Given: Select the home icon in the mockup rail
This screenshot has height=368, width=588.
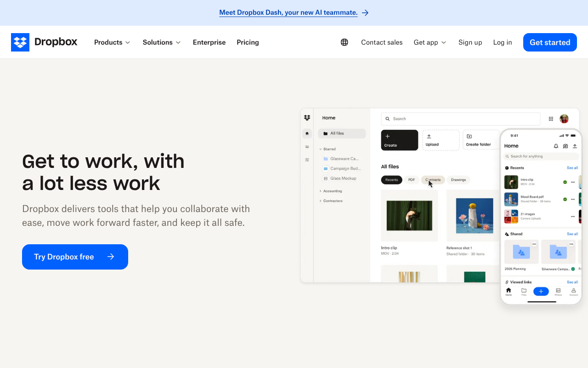Looking at the screenshot, I should tap(307, 133).
